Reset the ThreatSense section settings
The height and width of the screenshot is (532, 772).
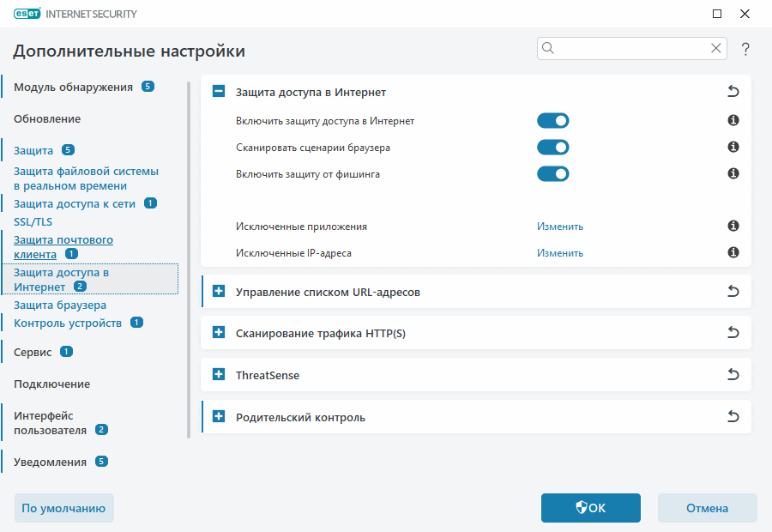pos(733,374)
